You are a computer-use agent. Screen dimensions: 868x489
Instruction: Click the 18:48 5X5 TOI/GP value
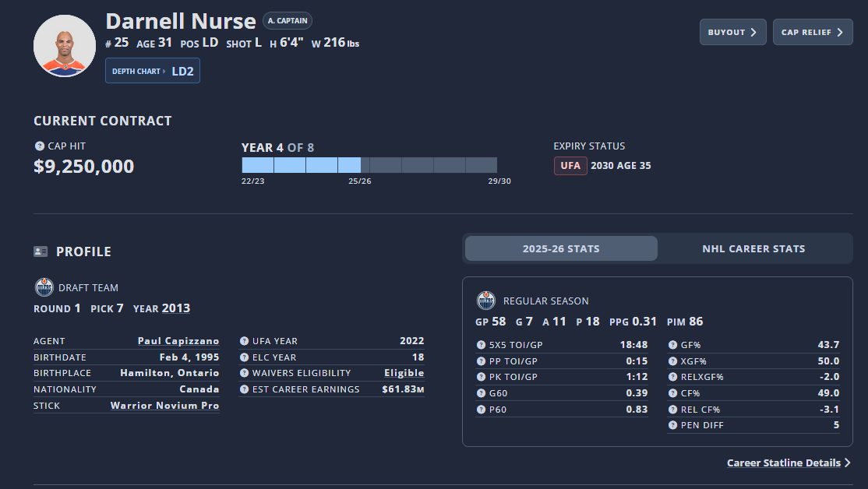click(x=633, y=345)
